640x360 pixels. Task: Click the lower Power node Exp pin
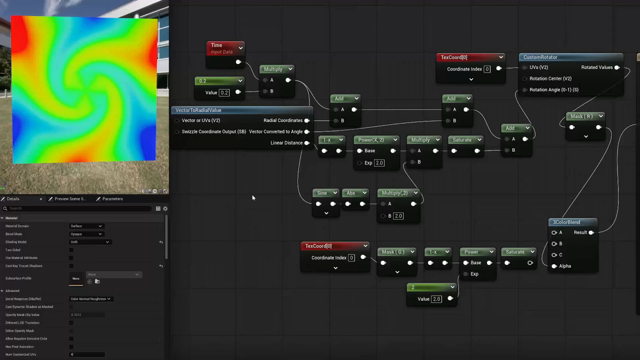coord(466,274)
